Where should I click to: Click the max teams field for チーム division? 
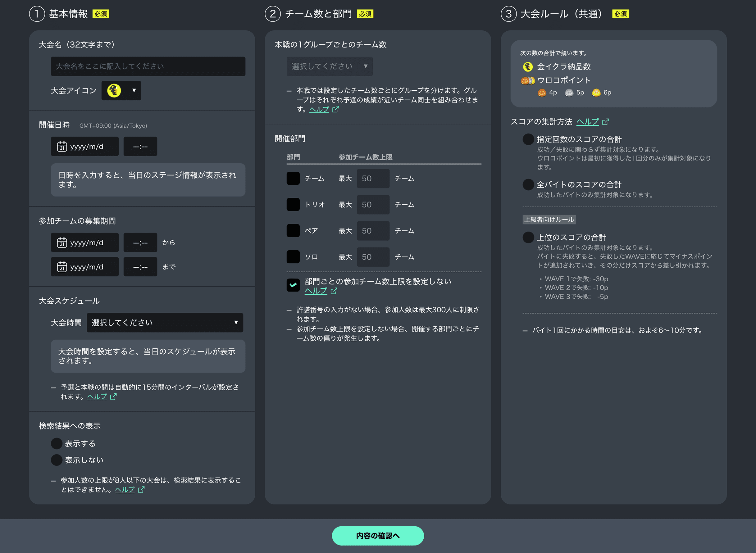tap(373, 179)
